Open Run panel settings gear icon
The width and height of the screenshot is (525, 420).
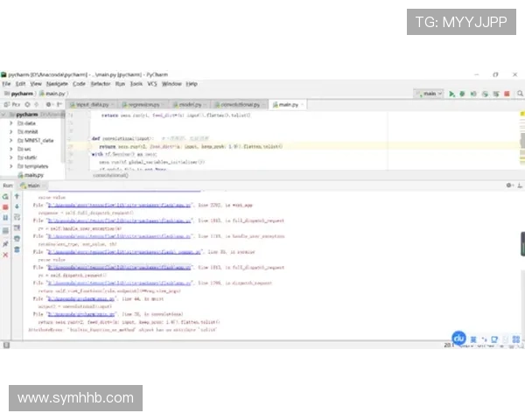point(507,185)
